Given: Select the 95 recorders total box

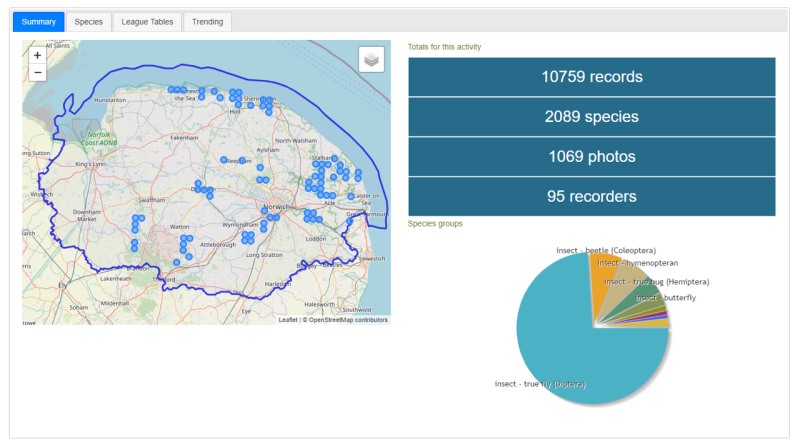Looking at the screenshot, I should point(591,197).
